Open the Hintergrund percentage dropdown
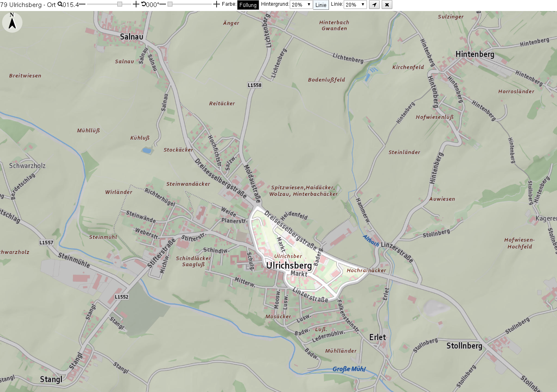Viewport: 557px width, 392px height. [x=301, y=5]
